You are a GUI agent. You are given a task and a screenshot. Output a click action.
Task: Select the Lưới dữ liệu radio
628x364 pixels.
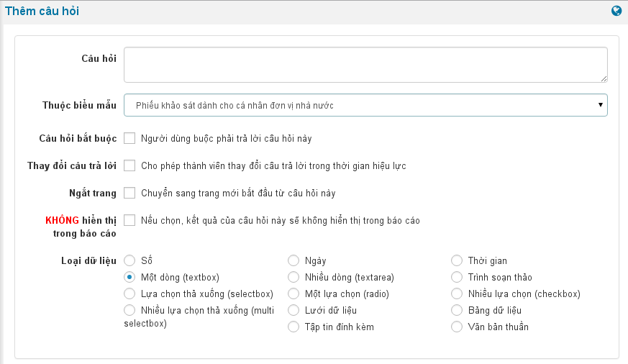pyautogui.click(x=293, y=310)
